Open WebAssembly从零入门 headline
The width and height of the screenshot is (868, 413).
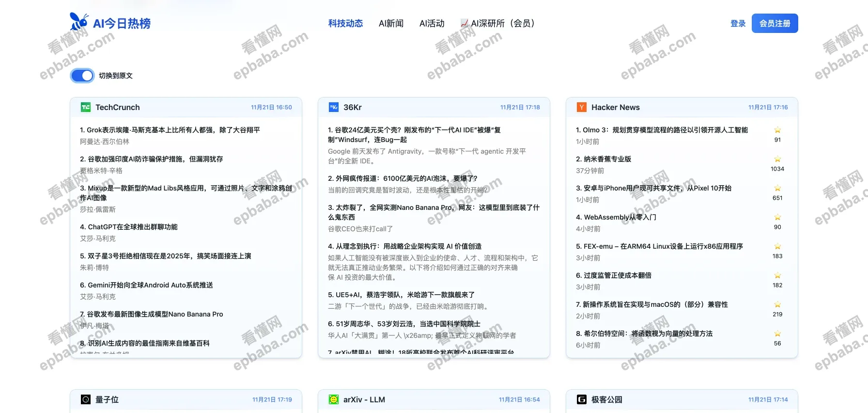coord(616,217)
